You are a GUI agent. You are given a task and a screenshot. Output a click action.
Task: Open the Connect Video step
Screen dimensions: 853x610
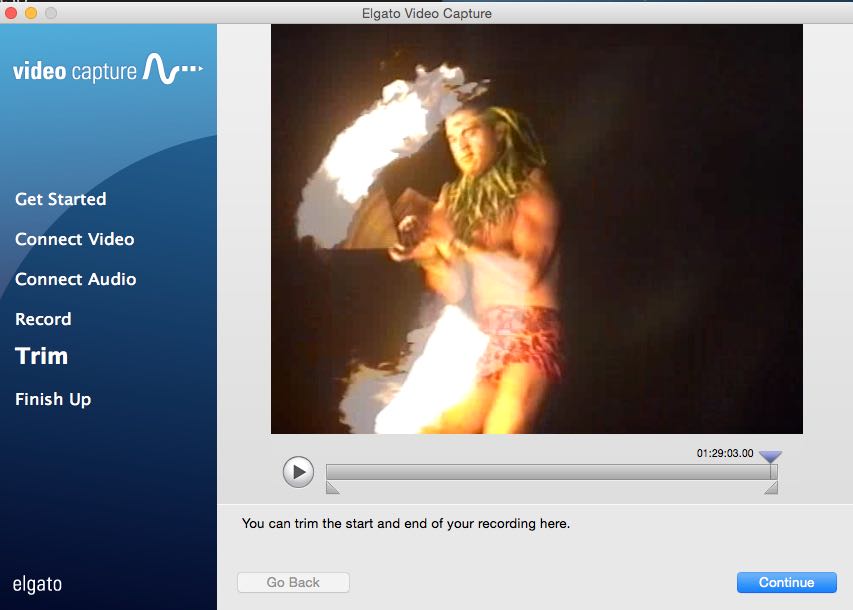pyautogui.click(x=75, y=239)
